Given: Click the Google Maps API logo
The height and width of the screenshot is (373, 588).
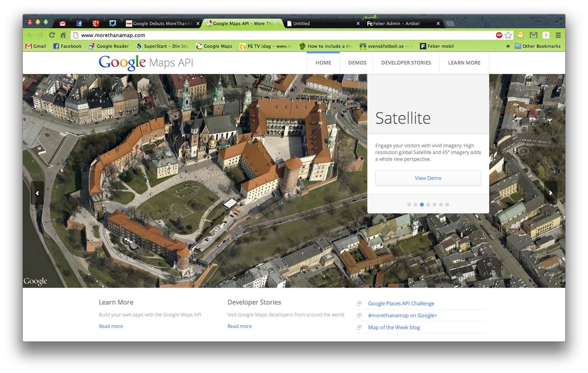Looking at the screenshot, I should click(x=146, y=63).
